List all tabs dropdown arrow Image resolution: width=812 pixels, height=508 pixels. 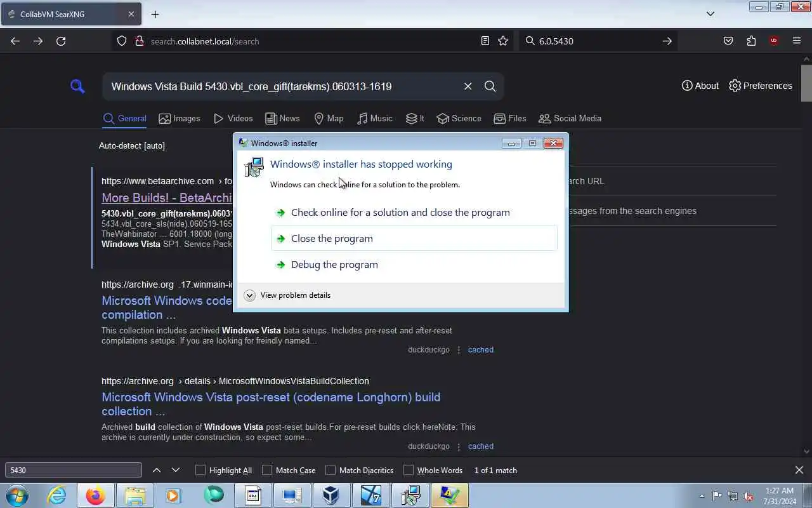(x=710, y=14)
